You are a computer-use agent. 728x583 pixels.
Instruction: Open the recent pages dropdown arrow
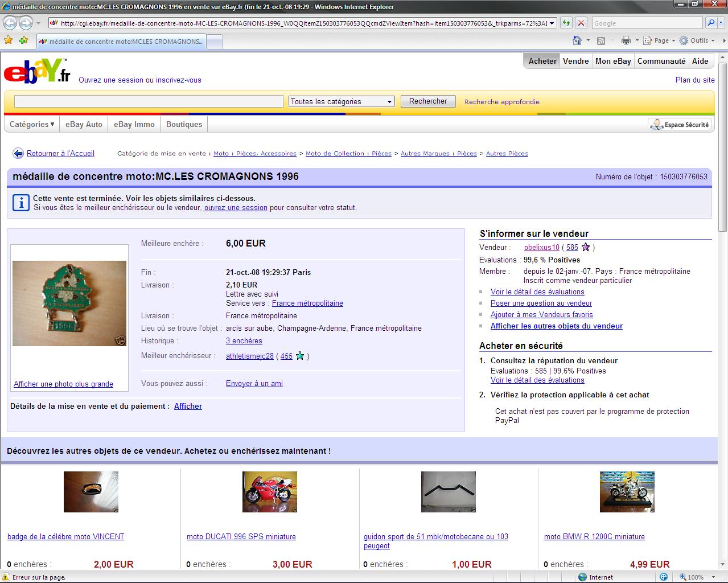point(38,23)
